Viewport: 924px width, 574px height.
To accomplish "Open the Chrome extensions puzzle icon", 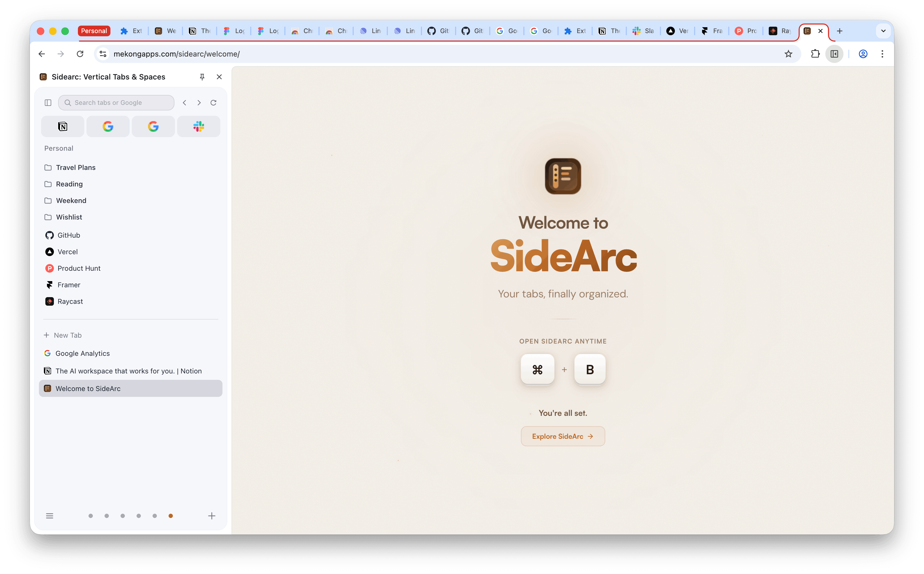I will point(815,54).
